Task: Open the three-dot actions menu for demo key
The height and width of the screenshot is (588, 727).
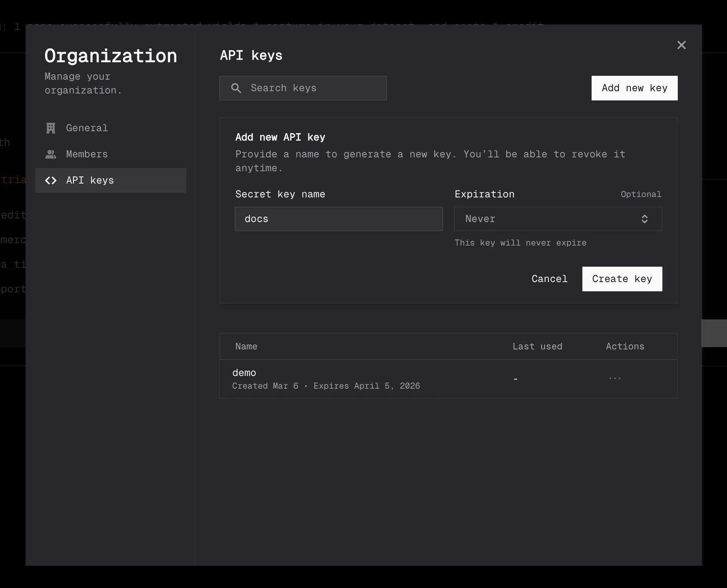Action: tap(615, 379)
